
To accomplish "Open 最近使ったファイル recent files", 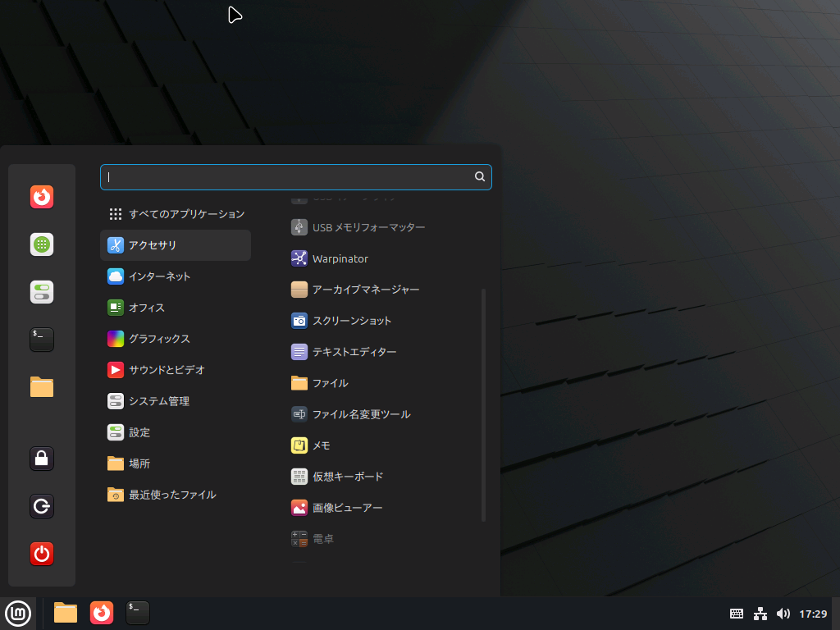I will coord(171,495).
